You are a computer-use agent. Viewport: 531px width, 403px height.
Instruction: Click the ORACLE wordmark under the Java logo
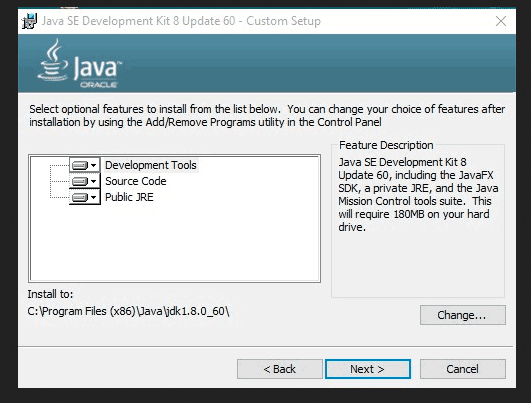99,85
